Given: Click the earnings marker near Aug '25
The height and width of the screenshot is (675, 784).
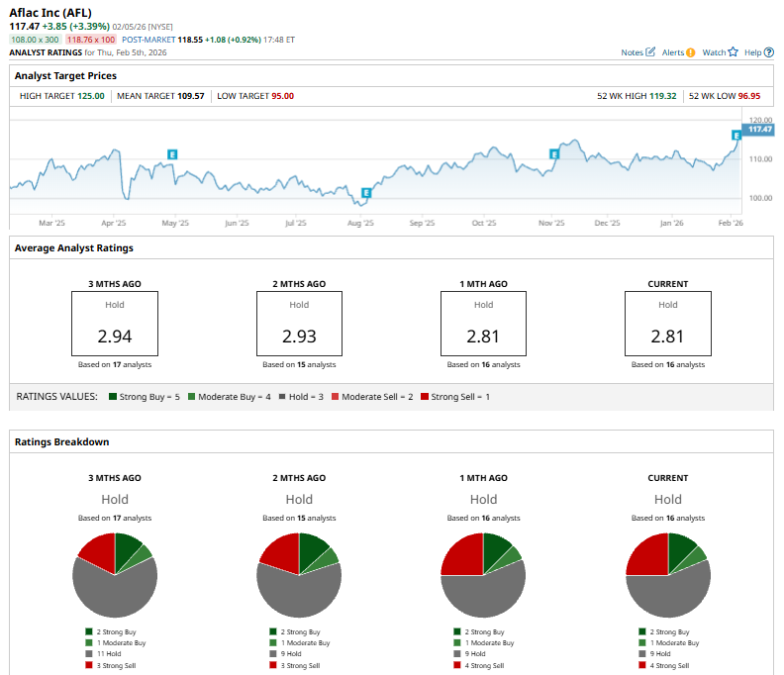Looking at the screenshot, I should 366,193.
